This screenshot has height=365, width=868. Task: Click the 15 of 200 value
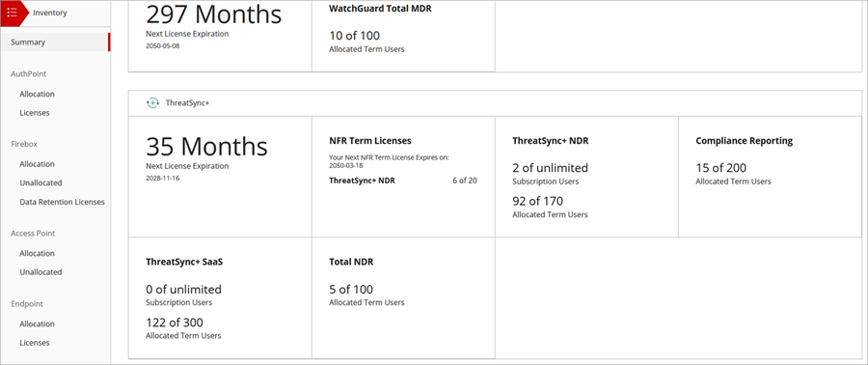720,168
